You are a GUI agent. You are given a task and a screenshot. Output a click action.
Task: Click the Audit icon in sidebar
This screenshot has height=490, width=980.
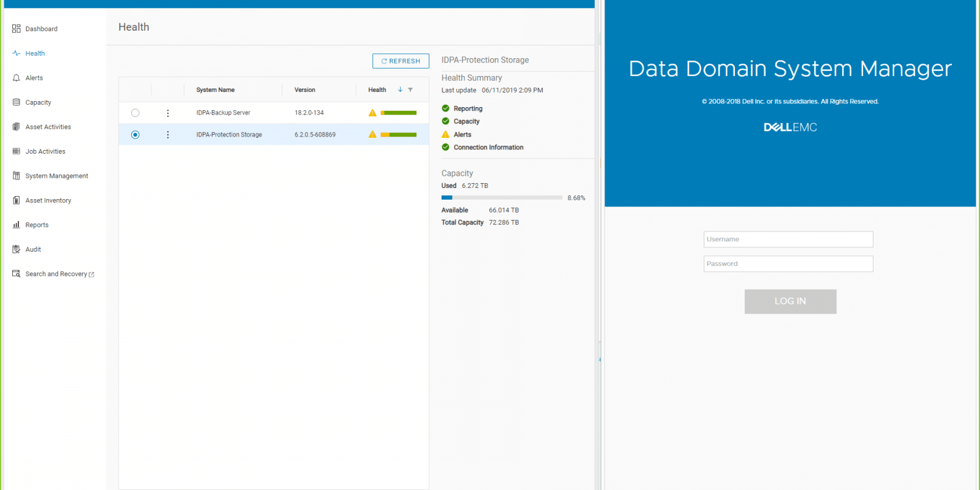[17, 249]
